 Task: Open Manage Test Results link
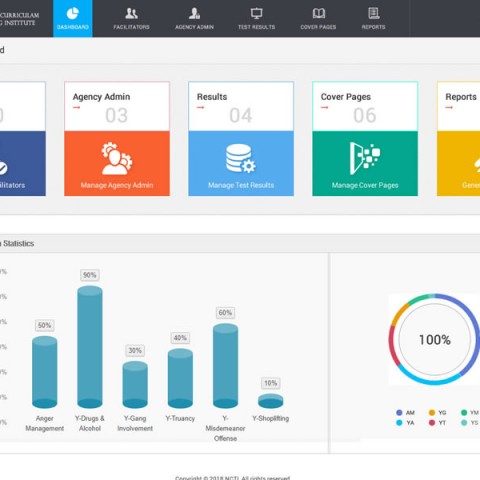[x=241, y=185]
